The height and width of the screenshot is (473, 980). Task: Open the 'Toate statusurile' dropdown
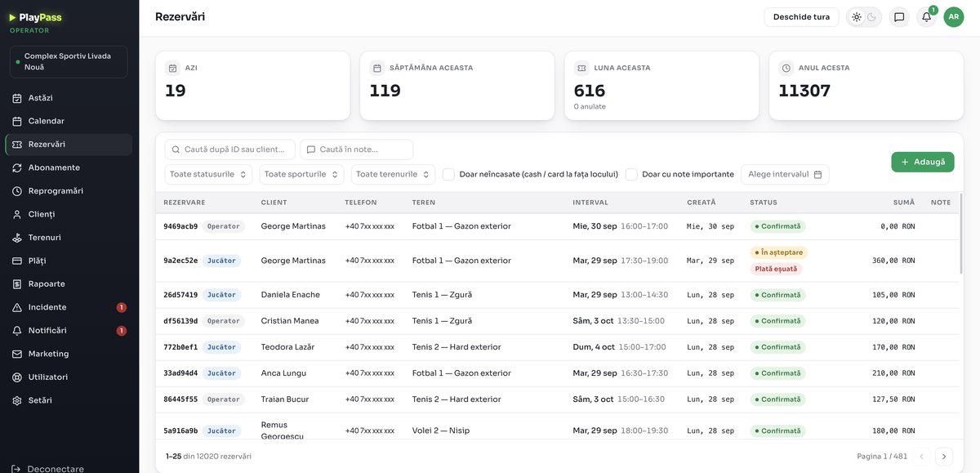[x=209, y=174]
